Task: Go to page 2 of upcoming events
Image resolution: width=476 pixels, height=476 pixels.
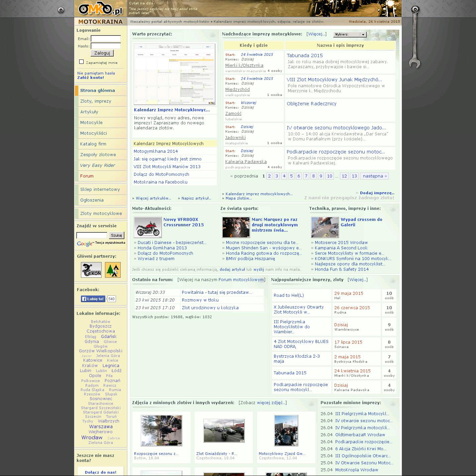Action: tap(269, 176)
